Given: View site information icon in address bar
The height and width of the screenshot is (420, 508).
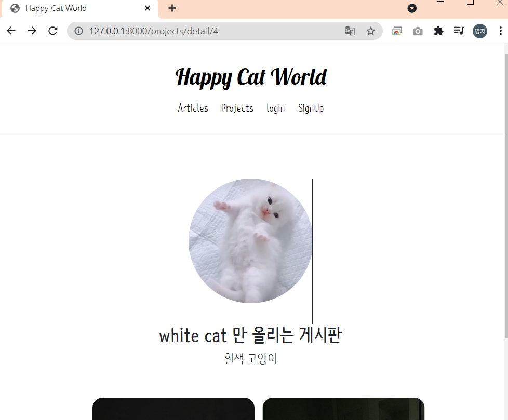Looking at the screenshot, I should click(x=78, y=31).
